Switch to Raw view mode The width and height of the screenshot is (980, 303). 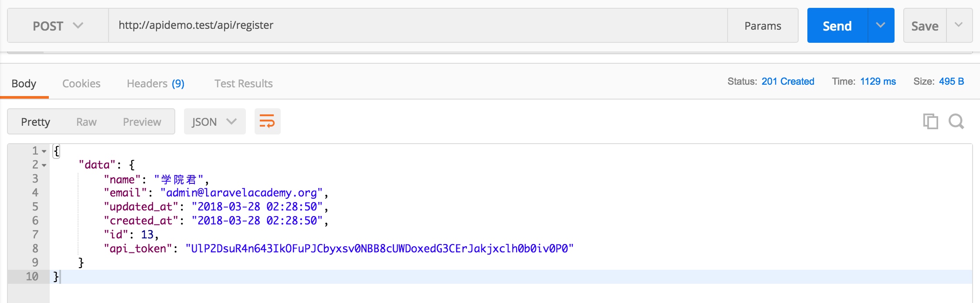click(x=86, y=122)
